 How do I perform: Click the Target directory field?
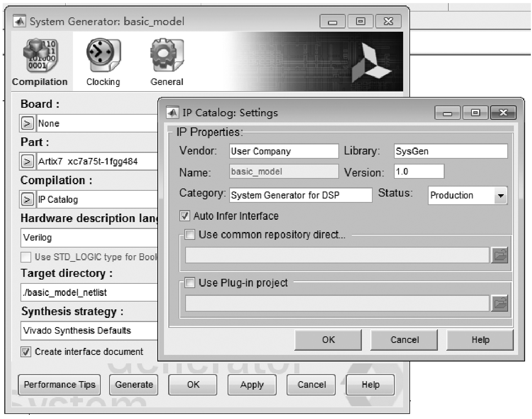tap(89, 292)
